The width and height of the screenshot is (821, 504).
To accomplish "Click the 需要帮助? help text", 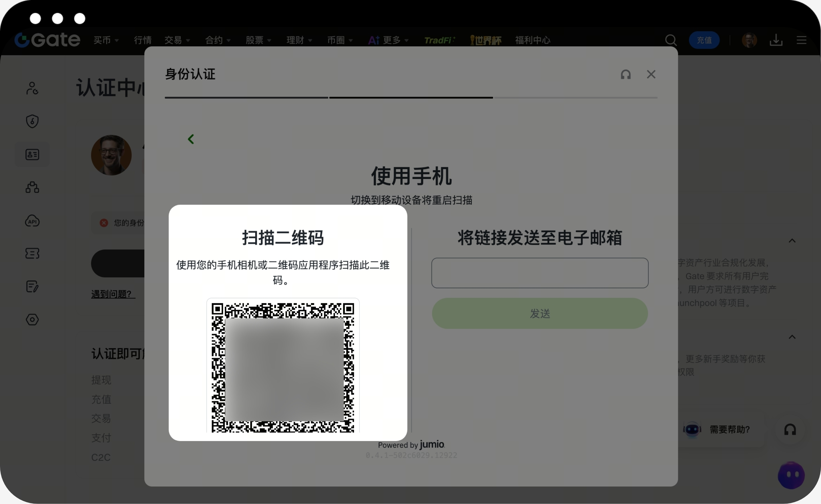I will pyautogui.click(x=729, y=429).
